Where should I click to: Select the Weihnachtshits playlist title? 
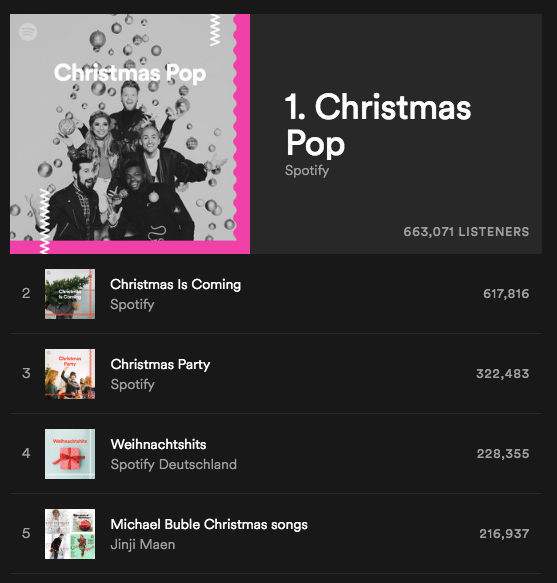click(158, 444)
